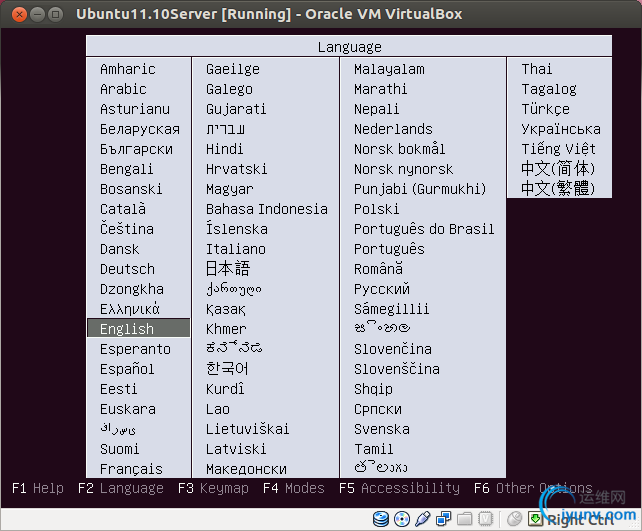The width and height of the screenshot is (642, 531).
Task: Select Русский language
Action: [382, 289]
